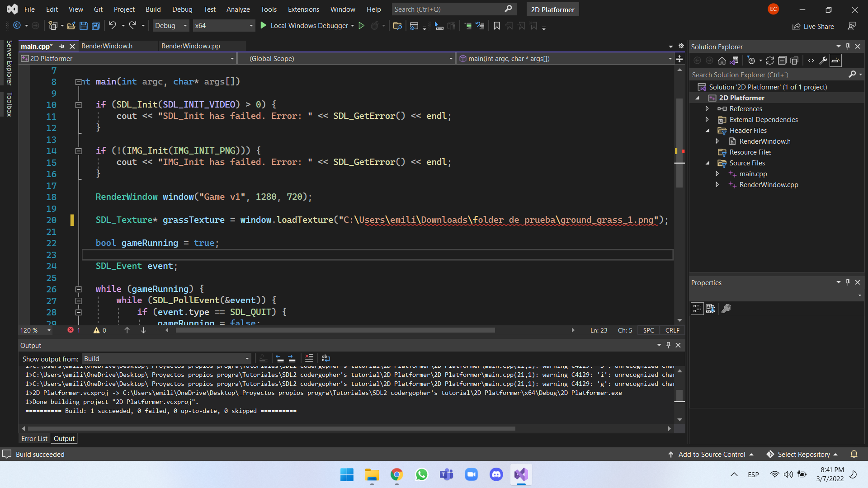The height and width of the screenshot is (488, 868).
Task: Toggle Show All Files in Solution Explorer
Action: [794, 61]
